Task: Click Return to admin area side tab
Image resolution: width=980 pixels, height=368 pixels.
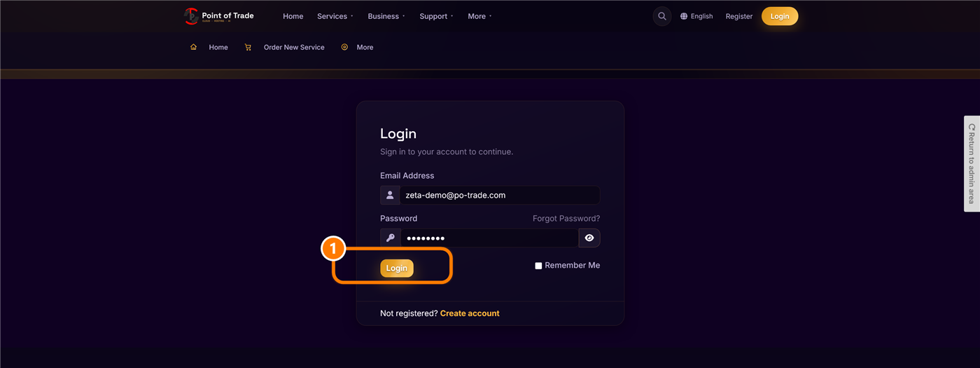Action: (x=972, y=163)
